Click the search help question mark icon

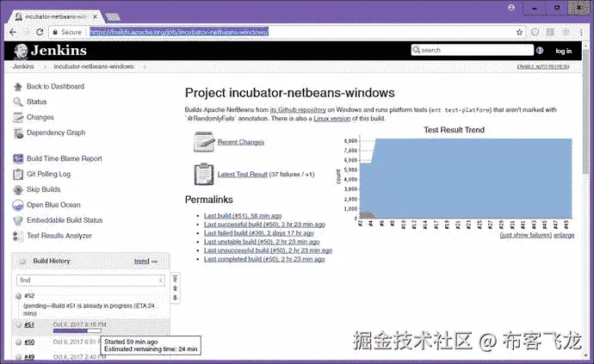(x=540, y=51)
